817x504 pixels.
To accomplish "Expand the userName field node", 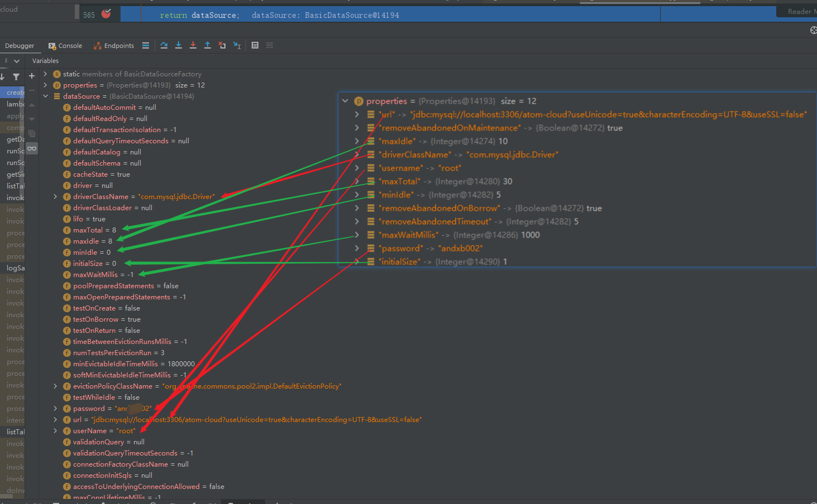I will 55,430.
